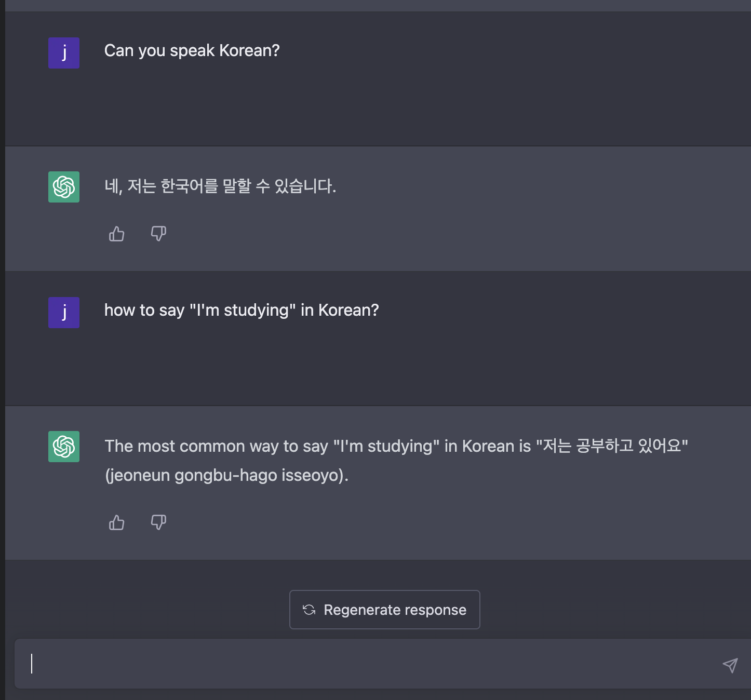751x700 pixels.
Task: Click user avatar beside "Can you speak Korean?"
Action: 64,53
